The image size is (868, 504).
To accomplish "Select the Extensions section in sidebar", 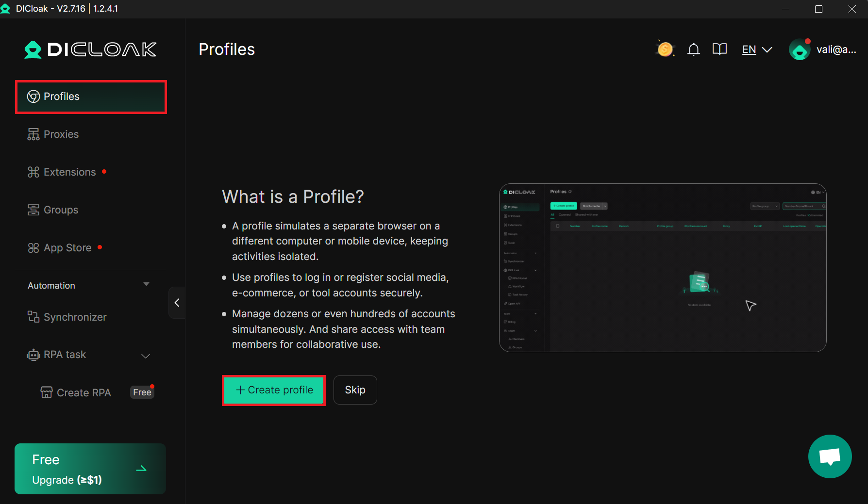I will pyautogui.click(x=69, y=172).
